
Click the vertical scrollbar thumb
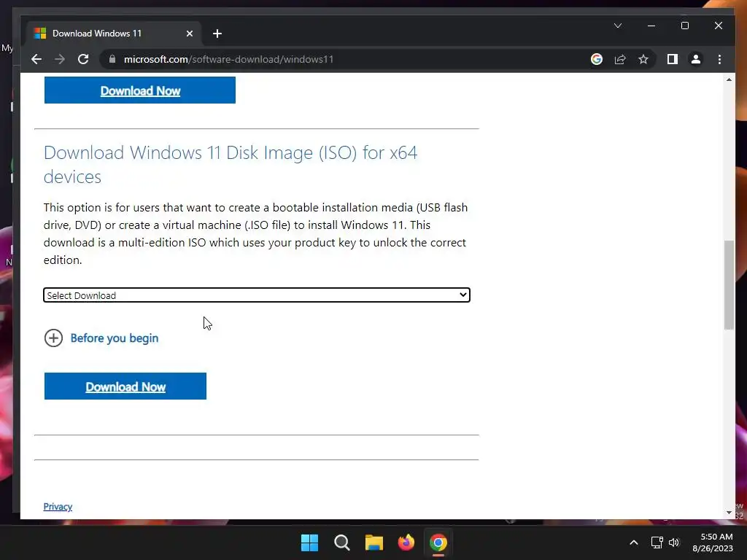point(729,285)
